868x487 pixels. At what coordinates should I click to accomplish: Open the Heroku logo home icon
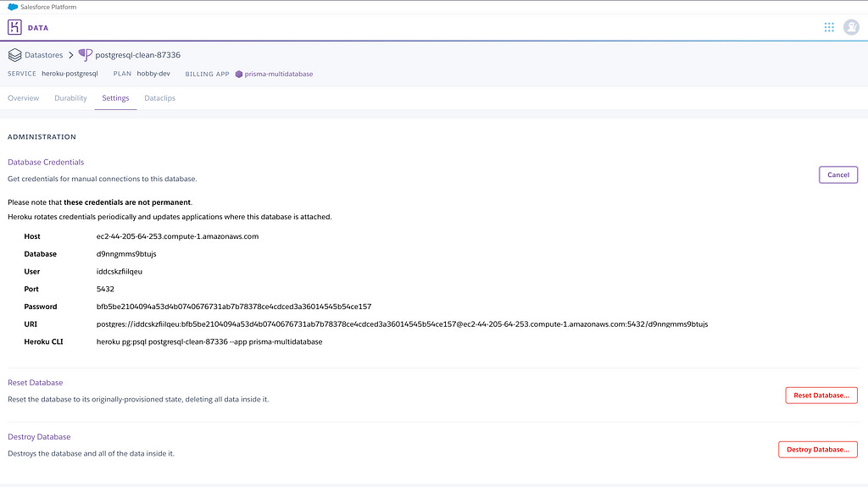coord(15,27)
